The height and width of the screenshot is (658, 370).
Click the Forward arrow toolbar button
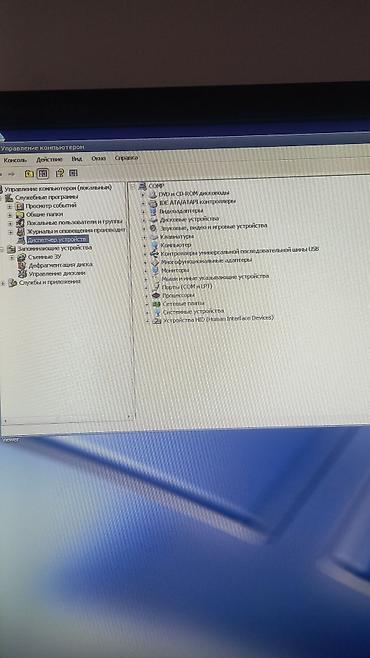(x=12, y=173)
